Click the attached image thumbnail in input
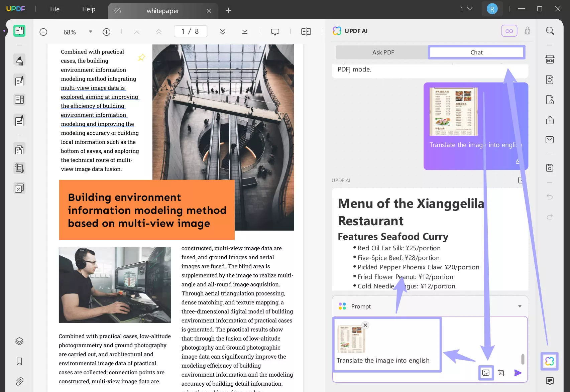 pos(351,339)
